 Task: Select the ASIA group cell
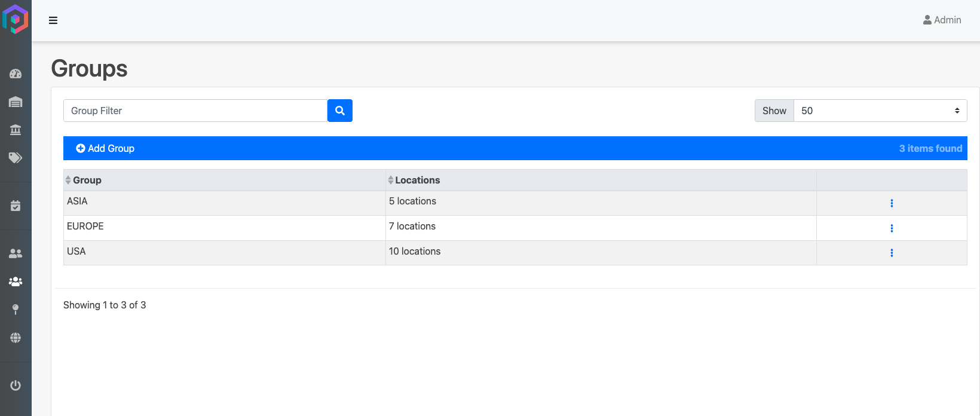(x=225, y=203)
